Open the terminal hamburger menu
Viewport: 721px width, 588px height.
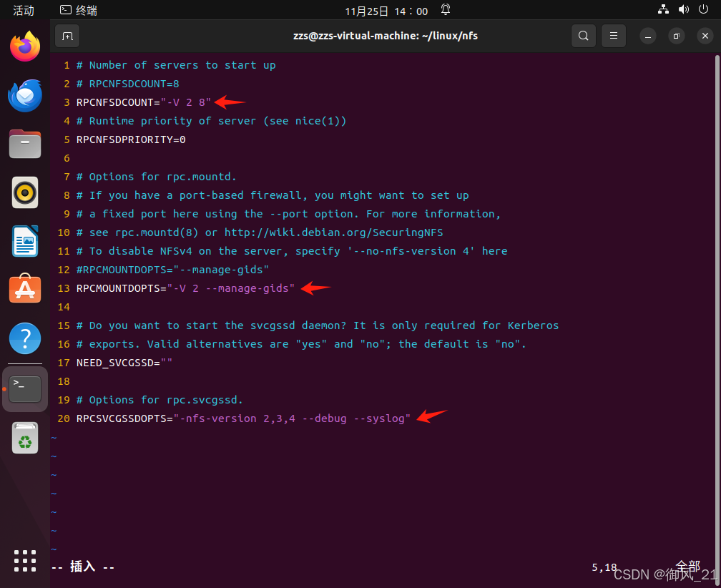coord(613,35)
